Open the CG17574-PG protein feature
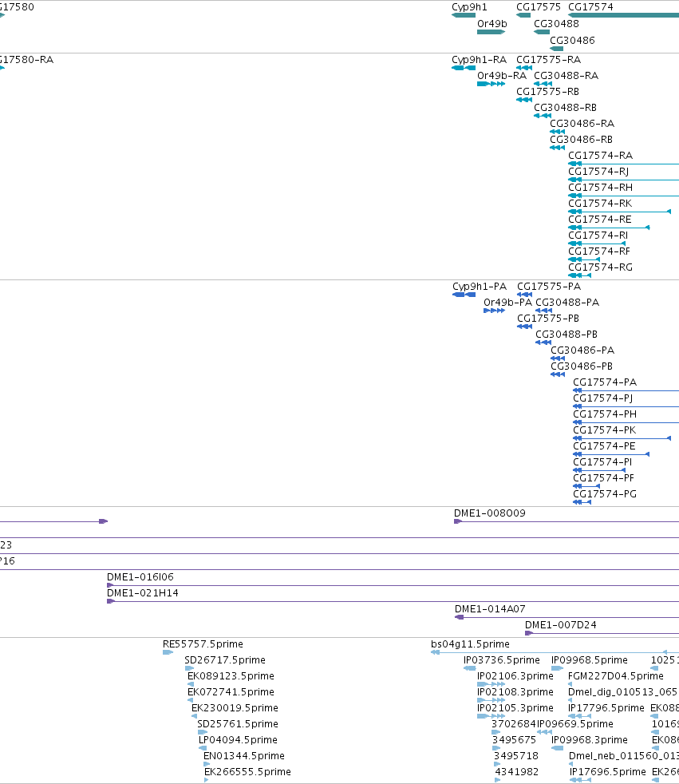 pyautogui.click(x=582, y=502)
